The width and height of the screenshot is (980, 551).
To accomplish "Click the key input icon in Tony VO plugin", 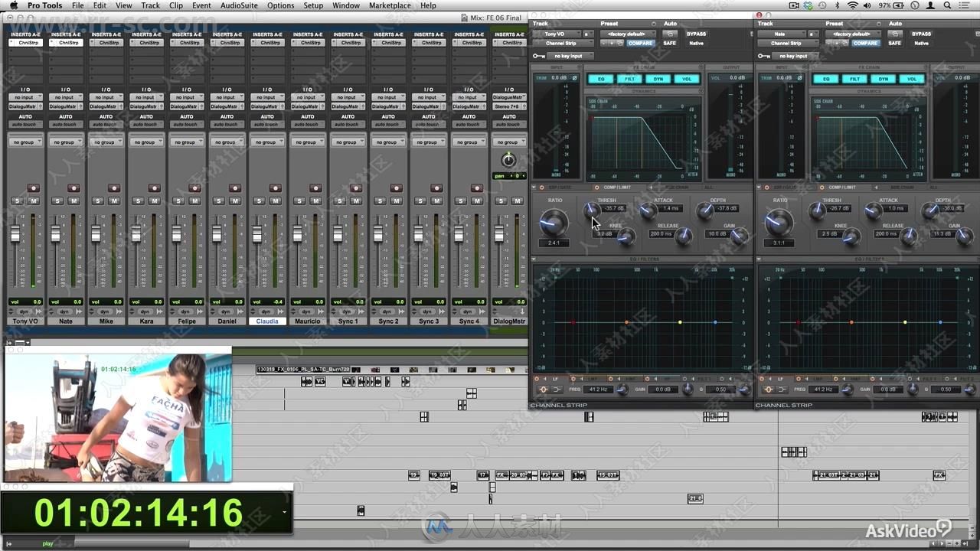I will tap(539, 56).
